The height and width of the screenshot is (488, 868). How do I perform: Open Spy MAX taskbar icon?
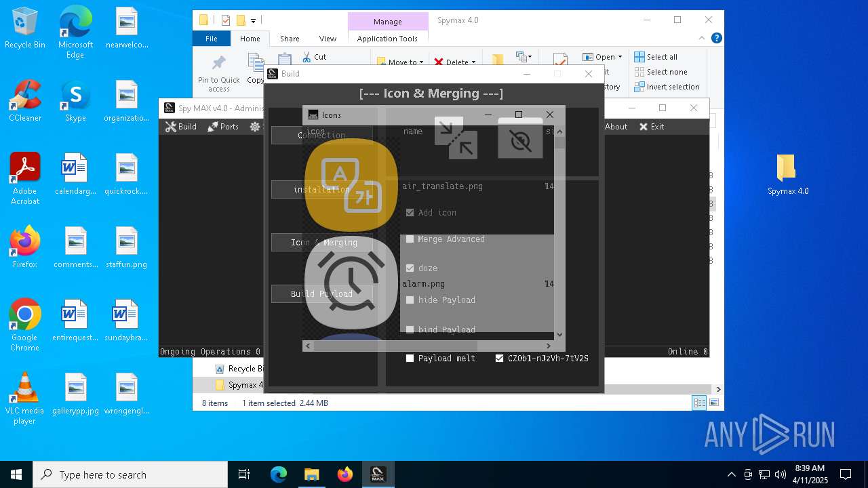378,474
